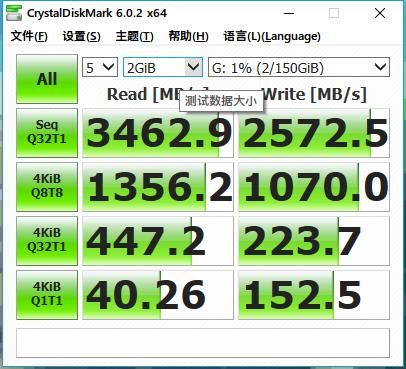Maximize the CrystalDiskMark window
The image size is (406, 369).
(334, 13)
